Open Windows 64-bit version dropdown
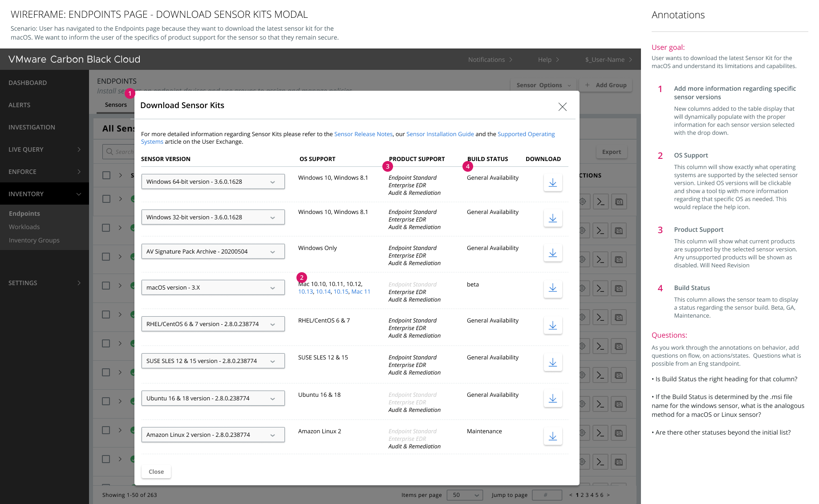 point(213,181)
